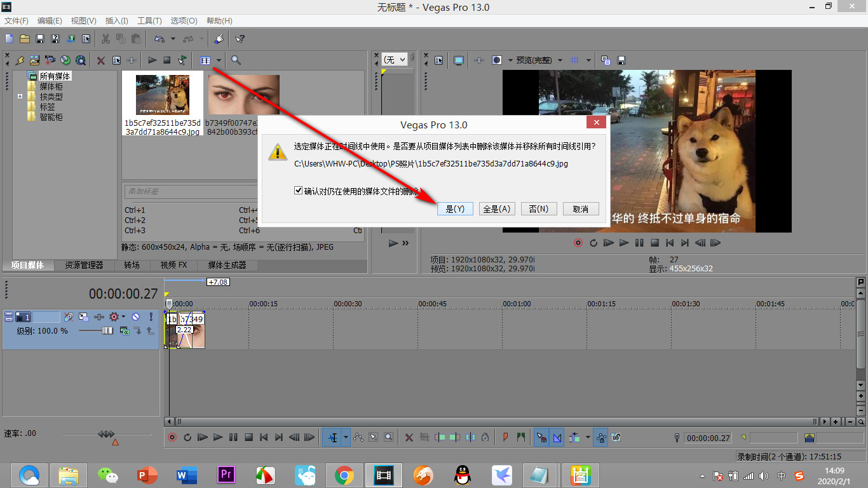The width and height of the screenshot is (868, 488).
Task: Toggle Automatic Crossfades button
Action: click(x=557, y=437)
